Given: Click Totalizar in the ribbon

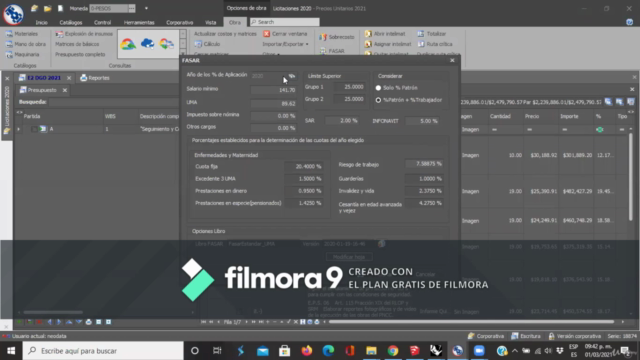Looking at the screenshot, I should 432,34.
